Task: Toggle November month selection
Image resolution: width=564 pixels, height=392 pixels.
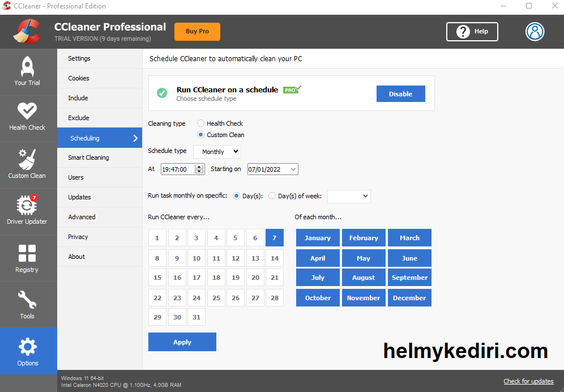Action: (x=364, y=298)
